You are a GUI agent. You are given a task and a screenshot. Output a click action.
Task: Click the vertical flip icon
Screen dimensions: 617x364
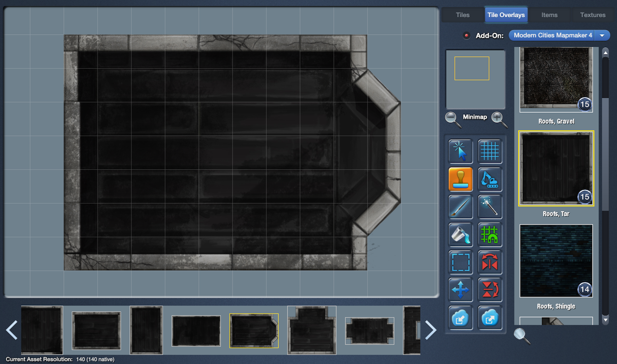[490, 290]
